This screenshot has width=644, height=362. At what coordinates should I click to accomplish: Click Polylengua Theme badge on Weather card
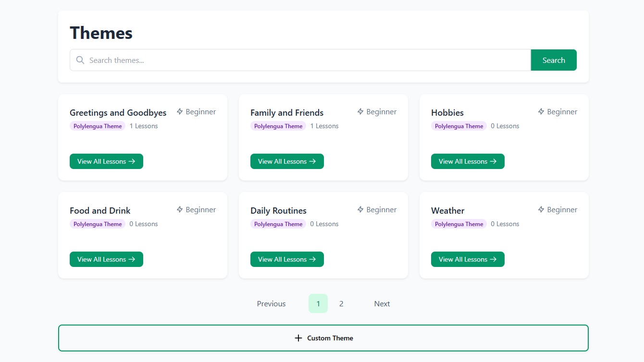(459, 224)
